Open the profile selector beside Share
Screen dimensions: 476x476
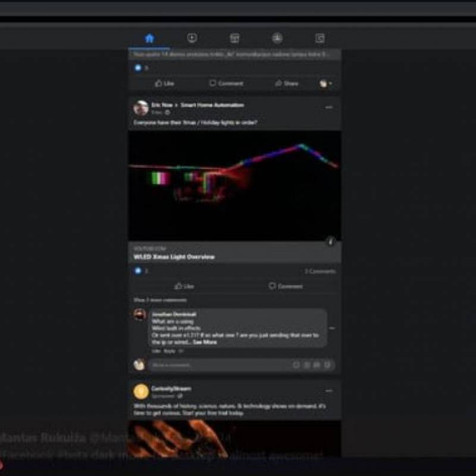[x=325, y=83]
